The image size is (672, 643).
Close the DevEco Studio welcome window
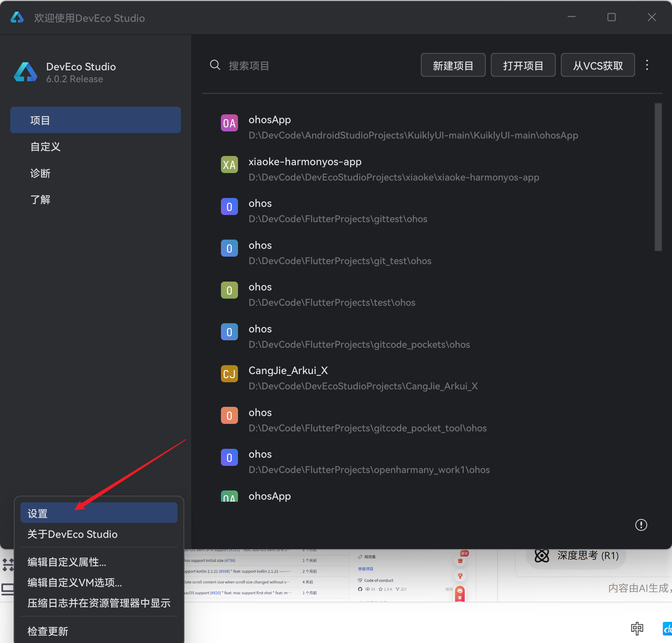click(652, 17)
